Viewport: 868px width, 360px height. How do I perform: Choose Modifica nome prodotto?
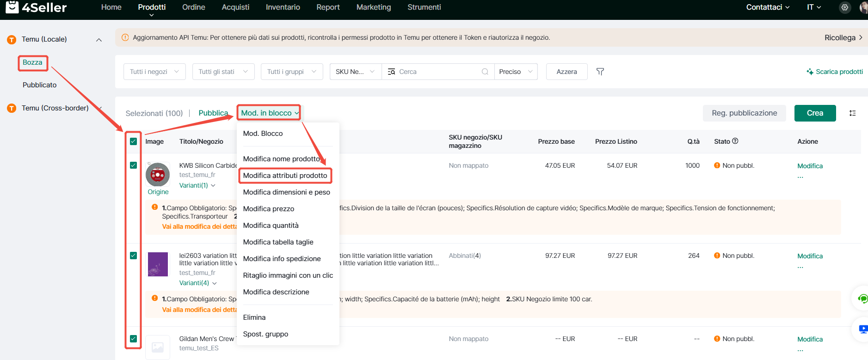click(x=288, y=159)
